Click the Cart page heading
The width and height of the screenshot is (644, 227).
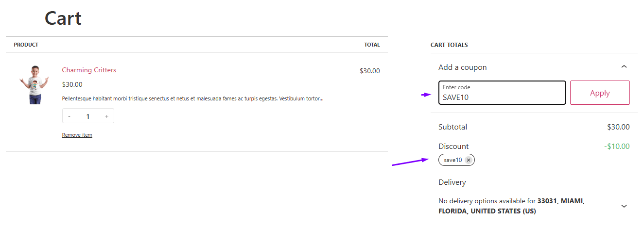(x=63, y=18)
